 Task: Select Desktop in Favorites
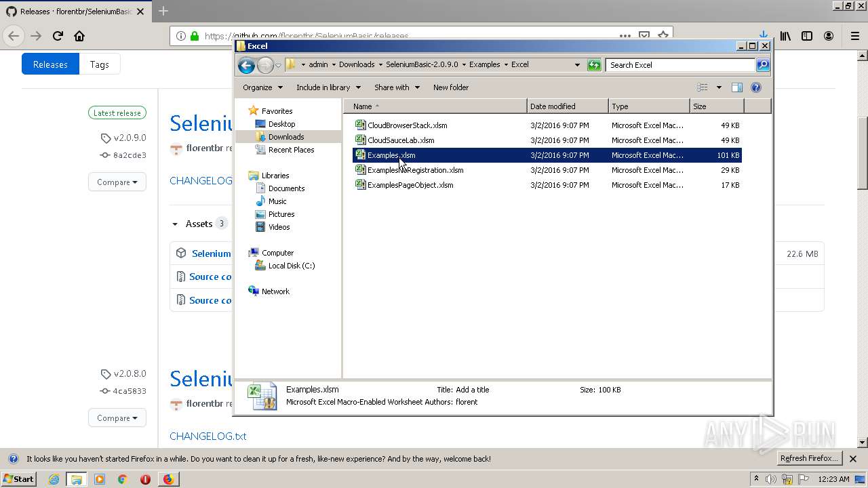pos(281,124)
